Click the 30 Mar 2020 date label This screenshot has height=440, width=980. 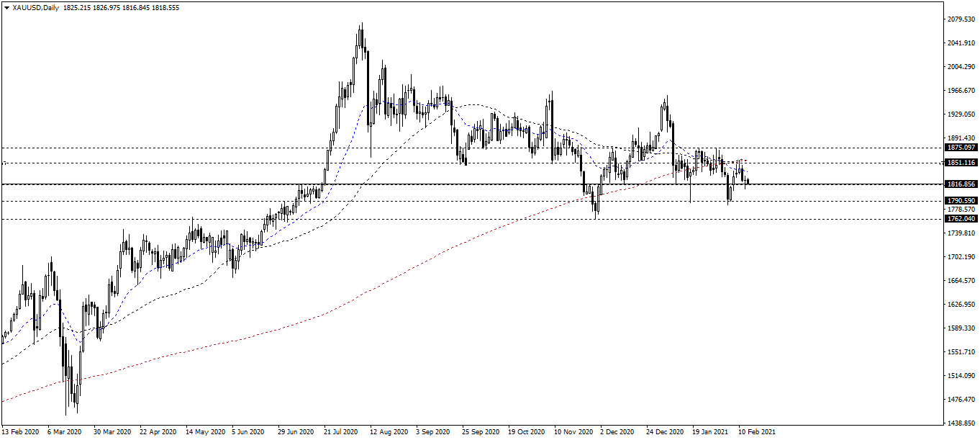(x=111, y=433)
